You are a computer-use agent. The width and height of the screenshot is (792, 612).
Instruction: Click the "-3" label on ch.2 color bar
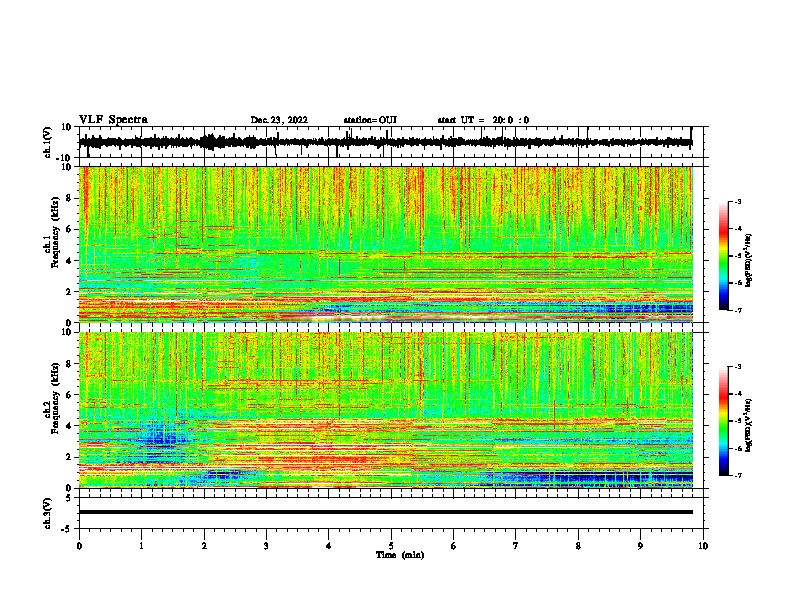point(737,367)
